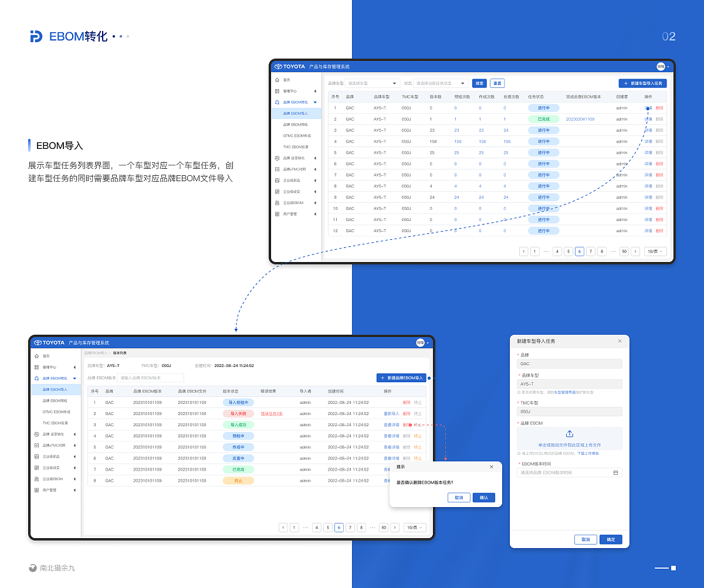Click the 品牌 EBOM转化 sidebar icon
Screen dimensions: 704x588
click(277, 101)
